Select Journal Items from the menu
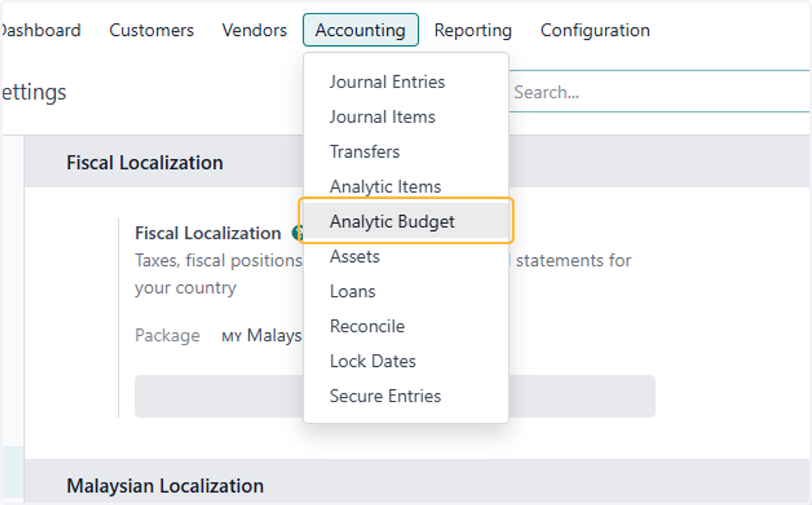The width and height of the screenshot is (812, 505). tap(406, 117)
